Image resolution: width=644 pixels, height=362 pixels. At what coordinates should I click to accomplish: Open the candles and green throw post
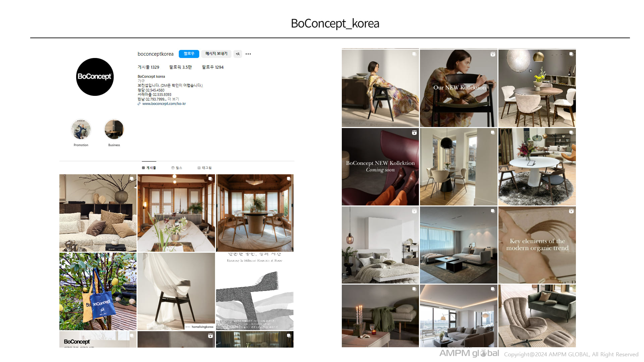coord(380,316)
